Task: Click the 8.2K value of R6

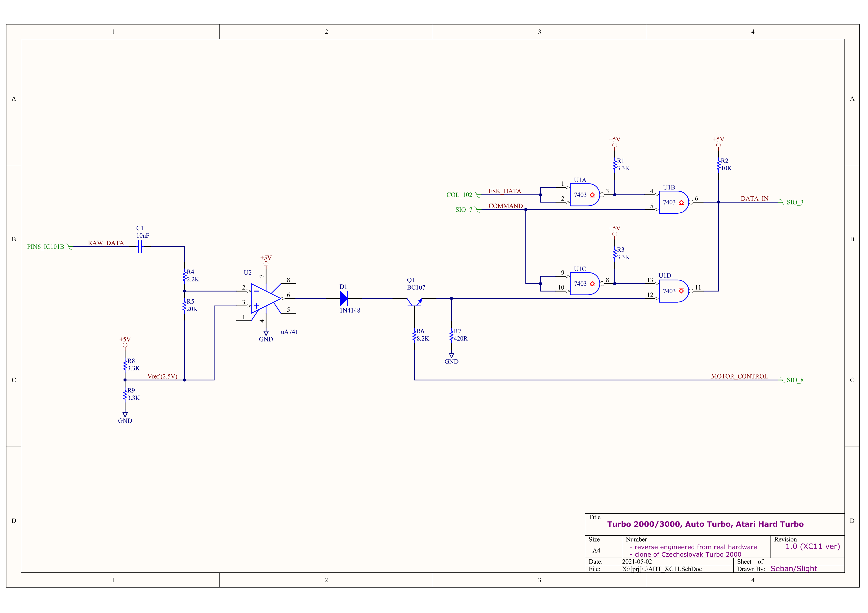Action: (423, 339)
